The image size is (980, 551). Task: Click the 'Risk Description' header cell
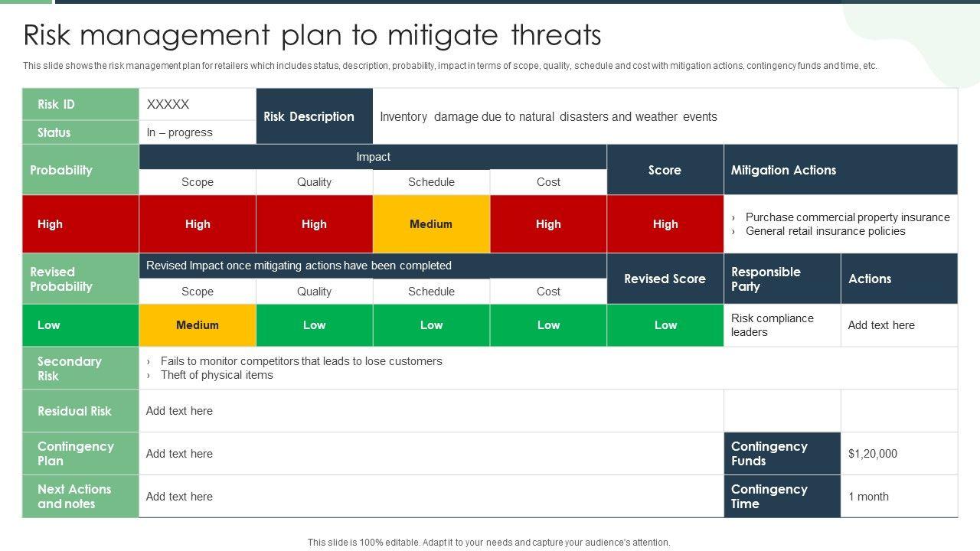(315, 116)
